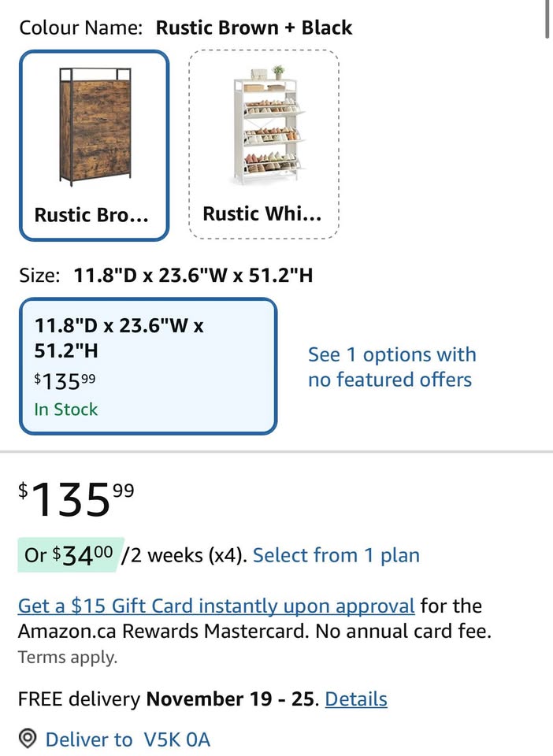
Task: Click the brown shoe cabinet thumbnail image
Action: coord(95,127)
